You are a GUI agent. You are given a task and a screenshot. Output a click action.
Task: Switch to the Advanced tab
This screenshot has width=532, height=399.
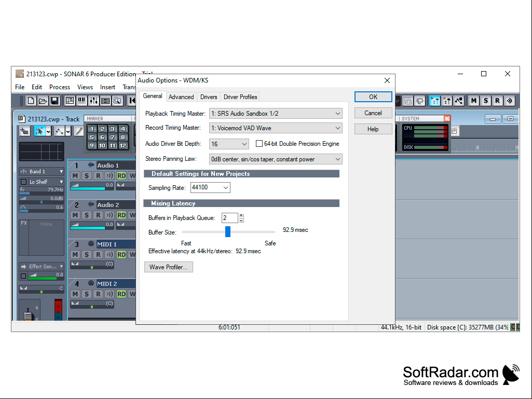point(181,97)
